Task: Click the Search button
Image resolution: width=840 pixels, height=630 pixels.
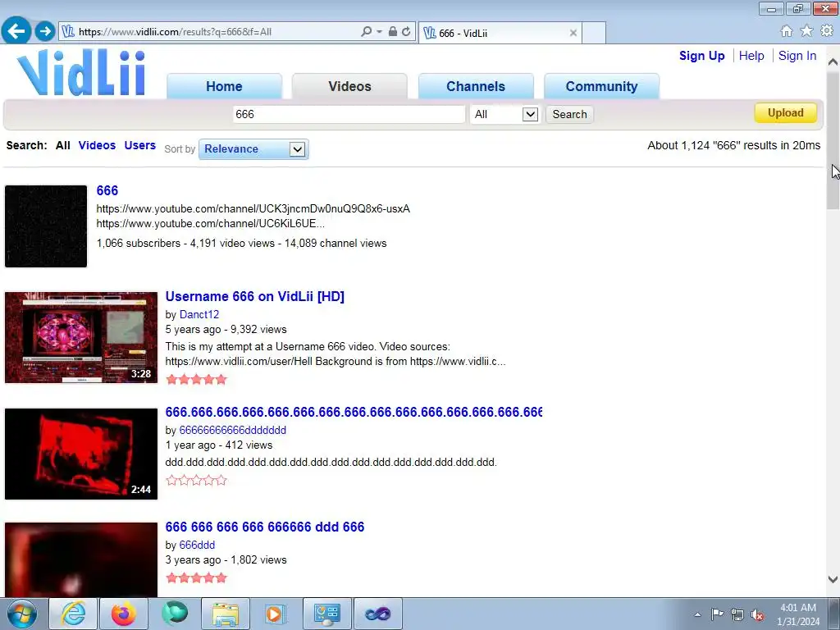Action: coord(569,114)
